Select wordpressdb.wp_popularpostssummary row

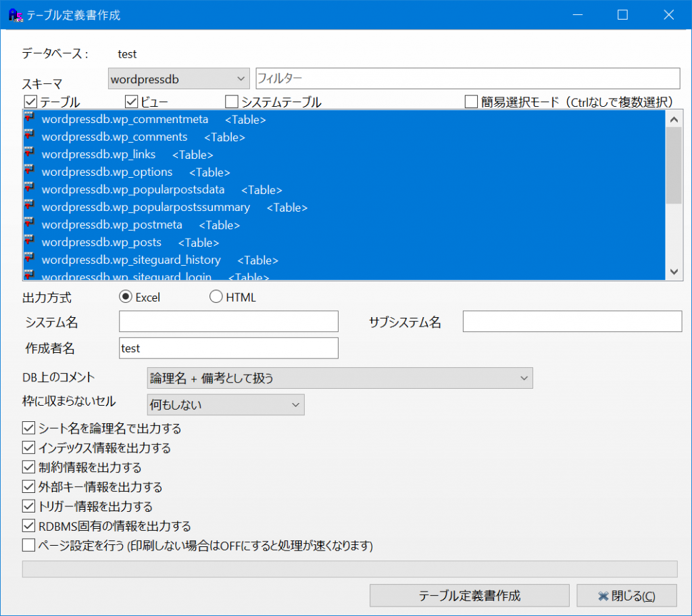pos(344,207)
